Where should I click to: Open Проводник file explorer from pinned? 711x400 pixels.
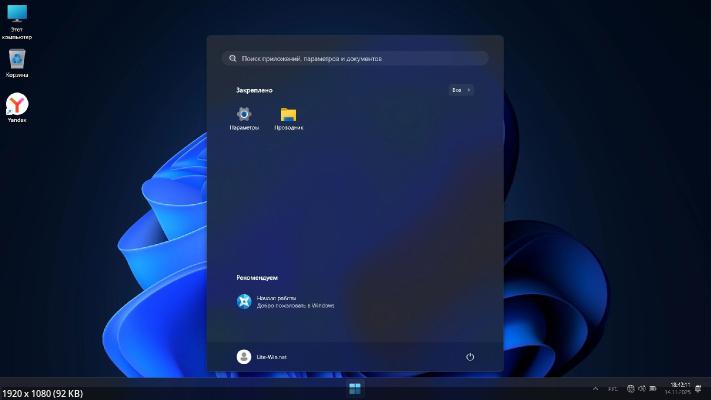click(x=288, y=115)
